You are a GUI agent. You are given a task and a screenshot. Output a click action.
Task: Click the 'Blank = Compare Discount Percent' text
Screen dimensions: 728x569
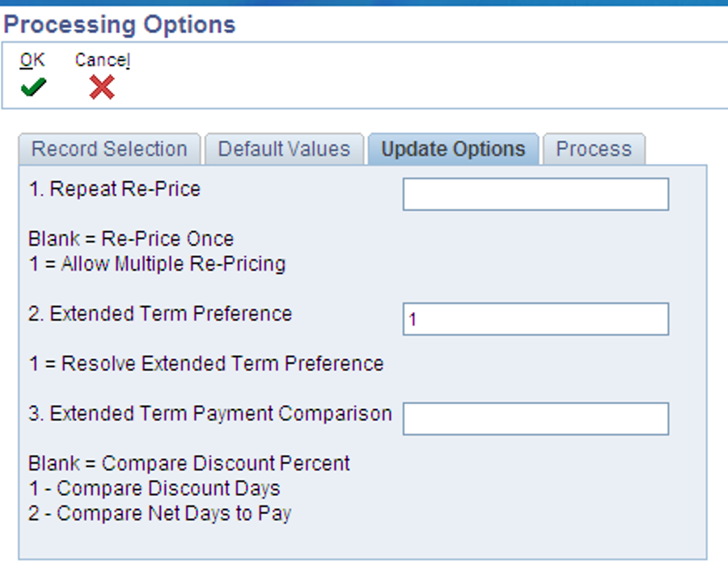pos(189,464)
